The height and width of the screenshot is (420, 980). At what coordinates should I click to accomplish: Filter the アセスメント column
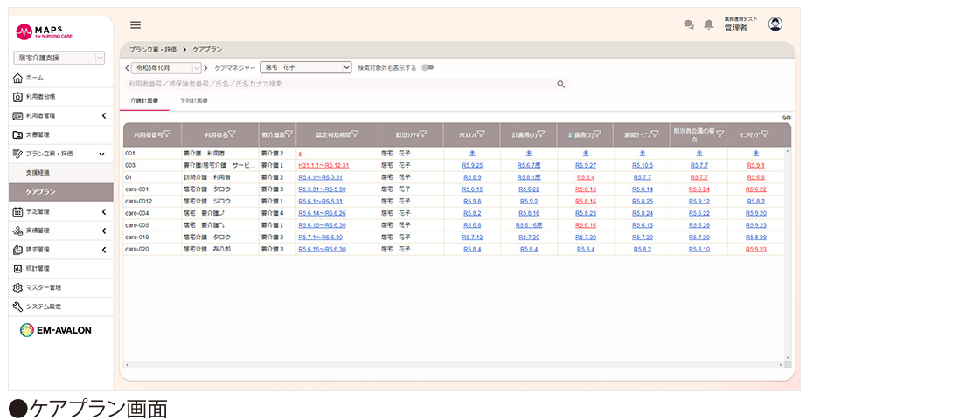[481, 134]
